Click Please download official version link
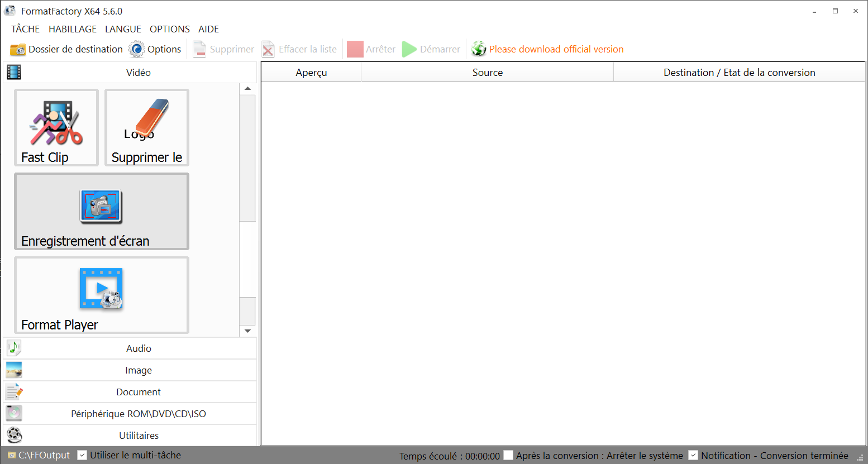Viewport: 868px width, 464px height. point(556,49)
